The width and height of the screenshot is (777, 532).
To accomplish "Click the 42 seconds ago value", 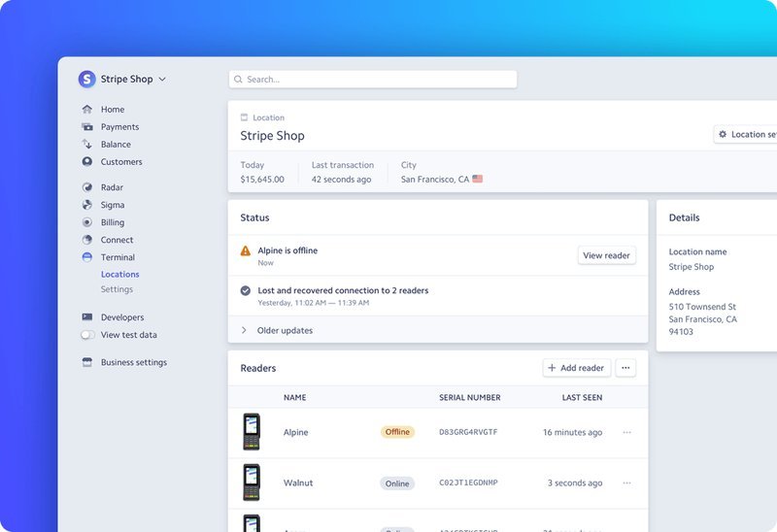I will click(341, 180).
